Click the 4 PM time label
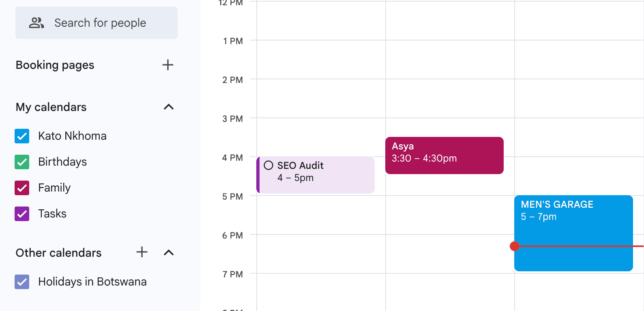 (232, 158)
